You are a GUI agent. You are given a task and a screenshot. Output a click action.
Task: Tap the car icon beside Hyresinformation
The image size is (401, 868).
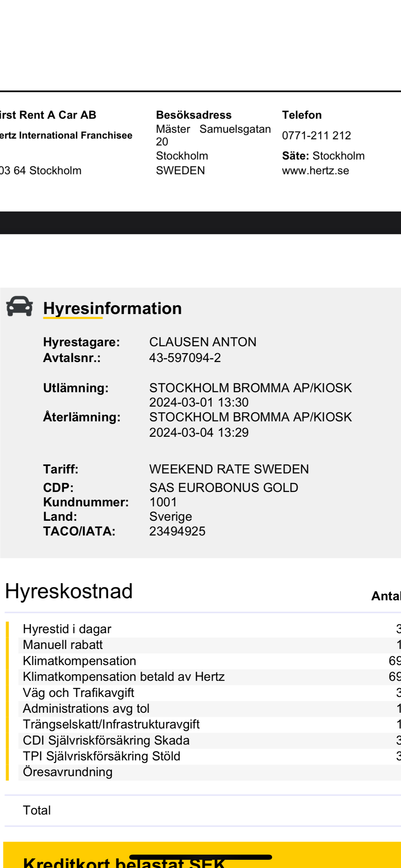click(x=20, y=306)
